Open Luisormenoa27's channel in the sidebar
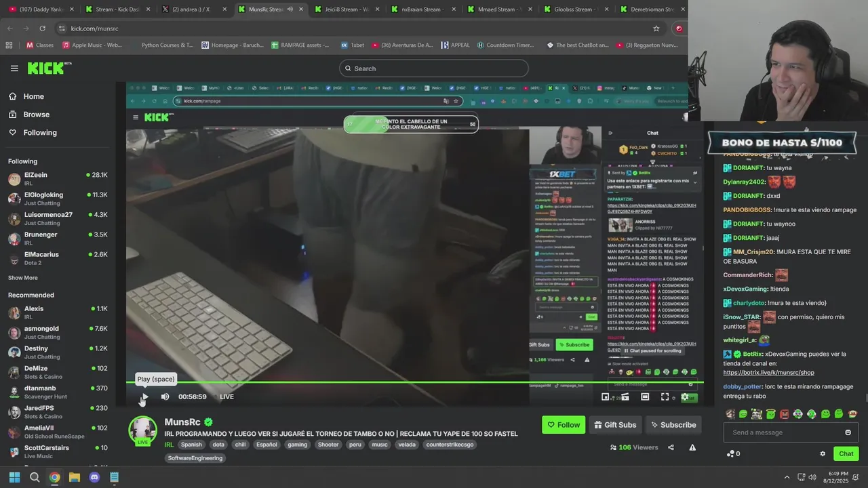 coord(58,218)
